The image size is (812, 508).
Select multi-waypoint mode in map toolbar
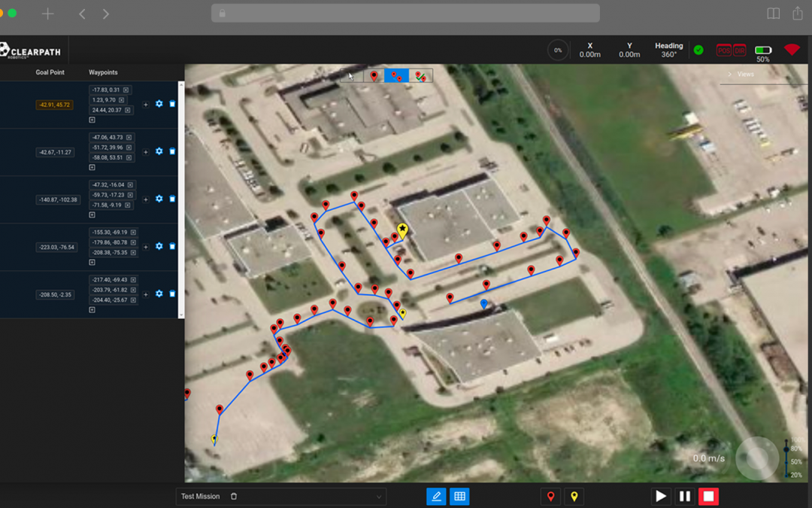coord(396,75)
